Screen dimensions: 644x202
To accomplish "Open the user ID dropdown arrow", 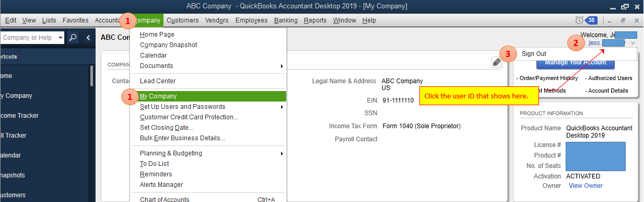I will [x=633, y=43].
